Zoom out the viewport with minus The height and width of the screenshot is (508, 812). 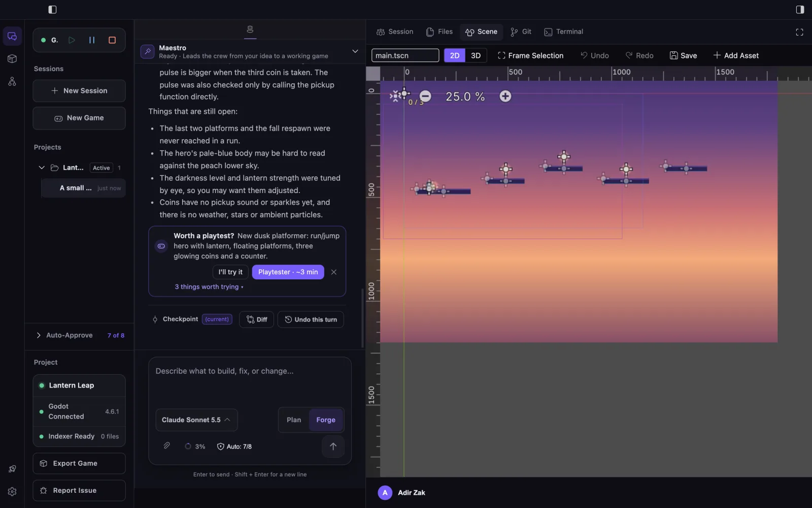(x=425, y=96)
